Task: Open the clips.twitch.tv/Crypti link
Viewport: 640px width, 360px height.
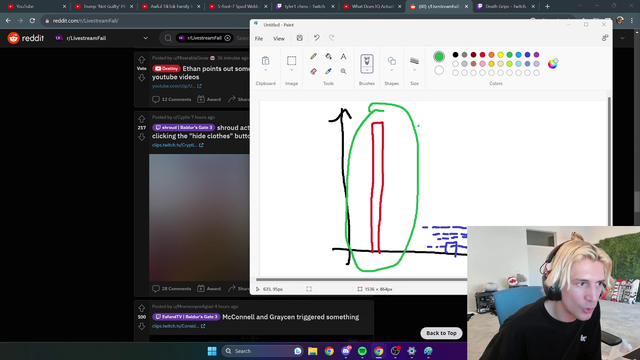Action: coord(178,145)
